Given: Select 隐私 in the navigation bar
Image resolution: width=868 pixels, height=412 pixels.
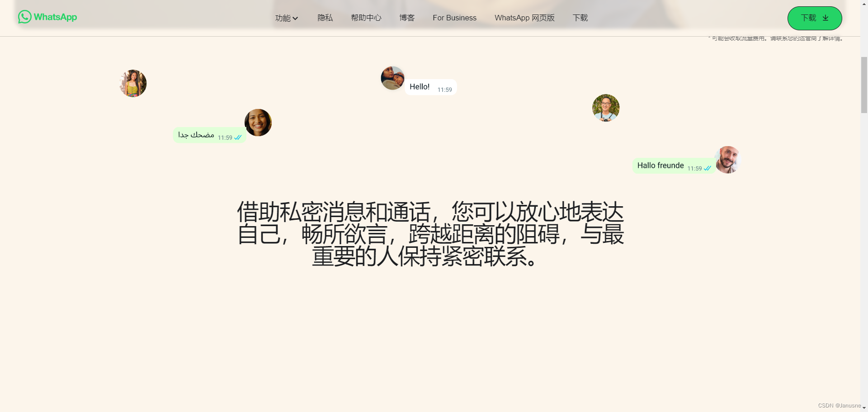Looking at the screenshot, I should [x=325, y=18].
